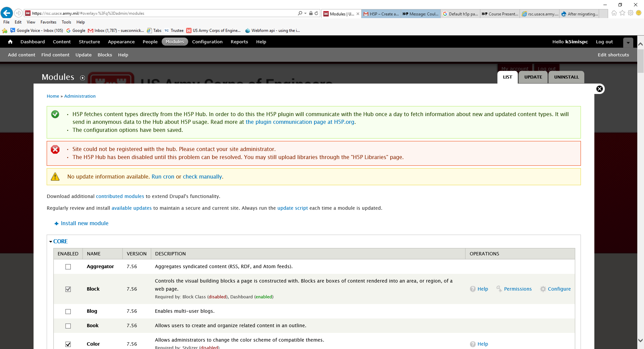Click the Blocks shortcut link

tap(105, 55)
